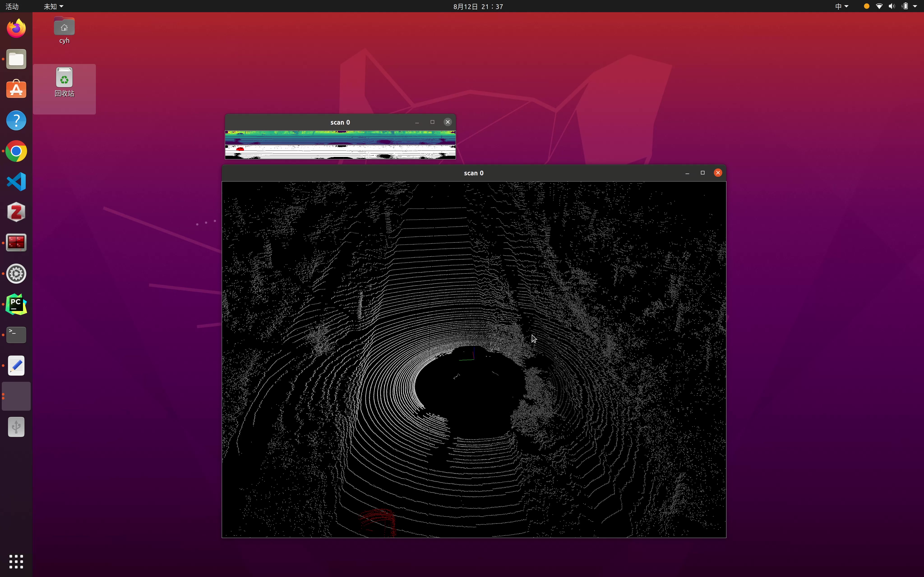Open Settings gear in dock

pos(16,274)
